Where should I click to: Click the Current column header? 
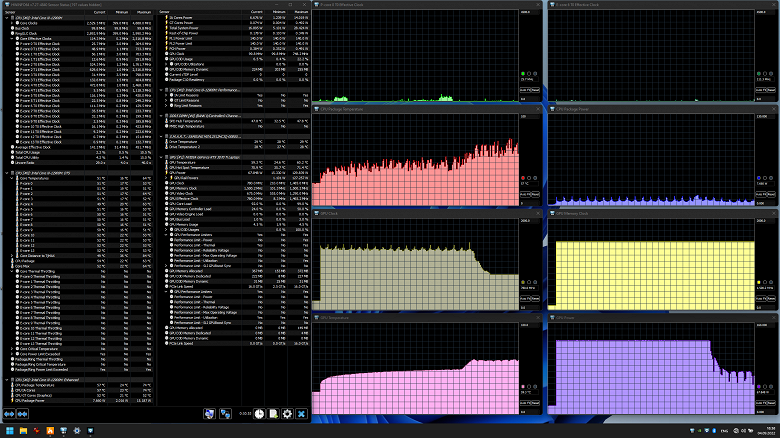(x=99, y=12)
